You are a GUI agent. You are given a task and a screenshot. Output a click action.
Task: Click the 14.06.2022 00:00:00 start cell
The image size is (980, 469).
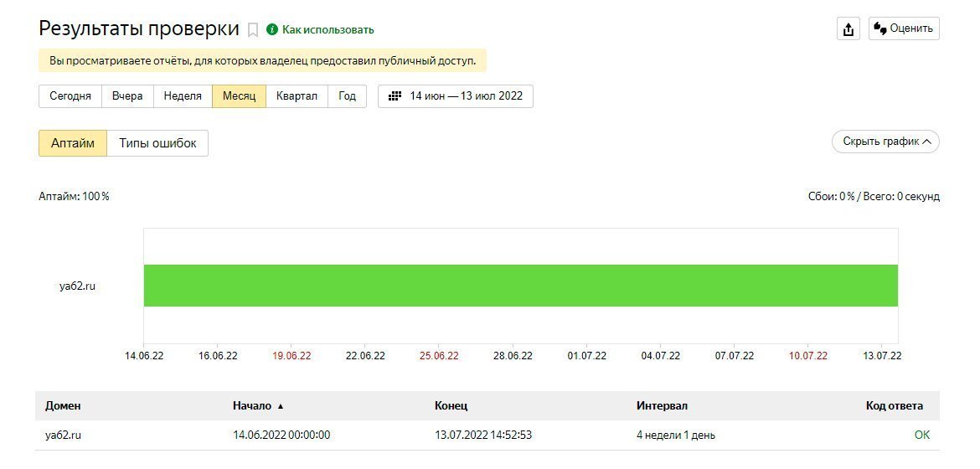[281, 435]
